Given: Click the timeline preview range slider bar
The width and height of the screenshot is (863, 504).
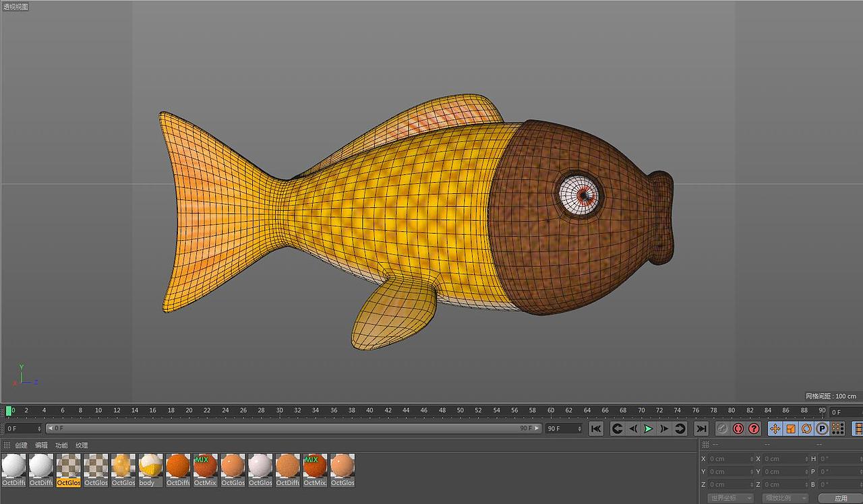Looking at the screenshot, I should 294,429.
